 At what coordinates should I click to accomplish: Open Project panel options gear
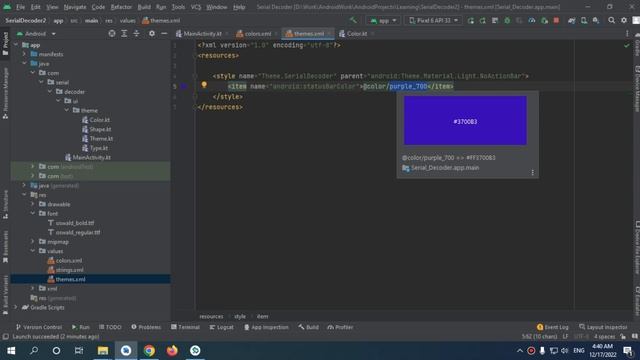[x=151, y=33]
